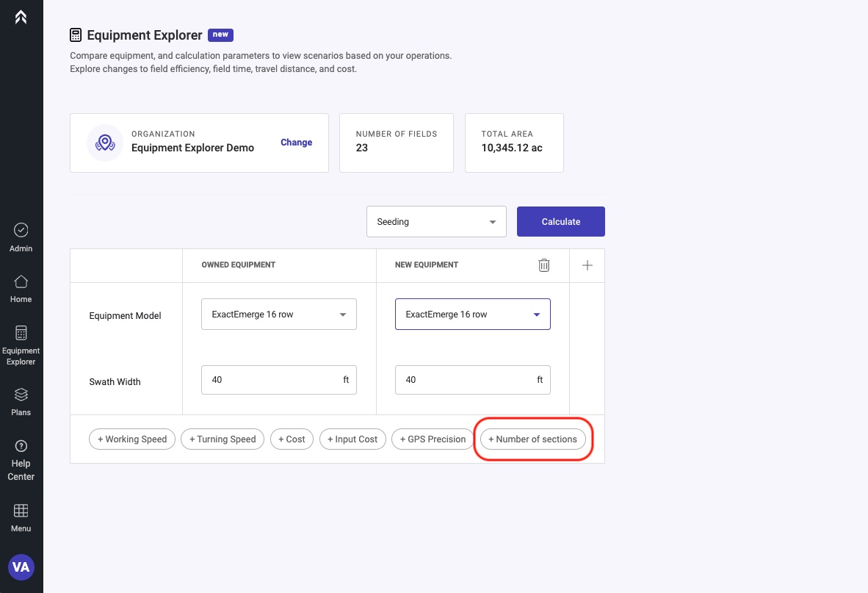Click the app logo at top of sidebar
The width and height of the screenshot is (868, 593).
[21, 17]
